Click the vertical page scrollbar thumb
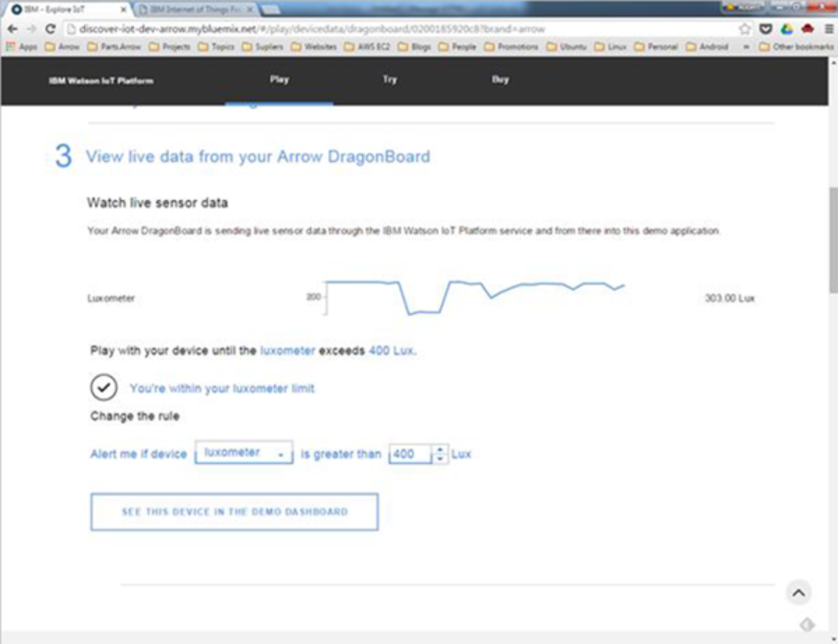 point(833,240)
